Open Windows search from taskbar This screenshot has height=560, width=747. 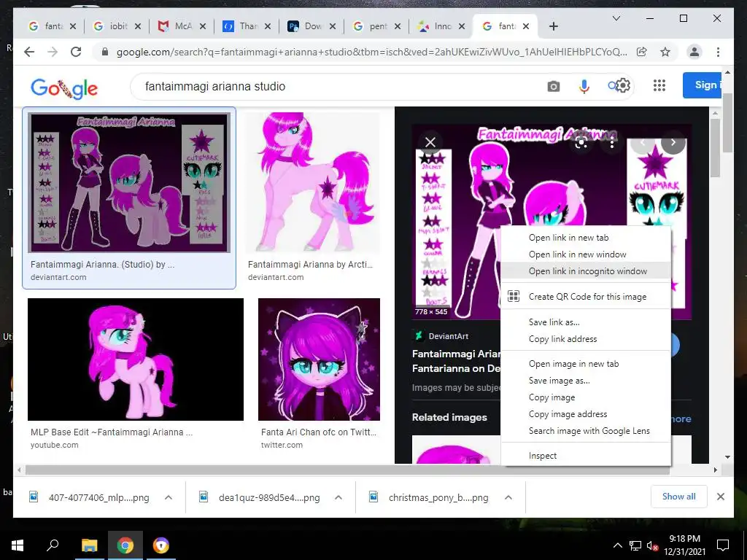tap(53, 545)
